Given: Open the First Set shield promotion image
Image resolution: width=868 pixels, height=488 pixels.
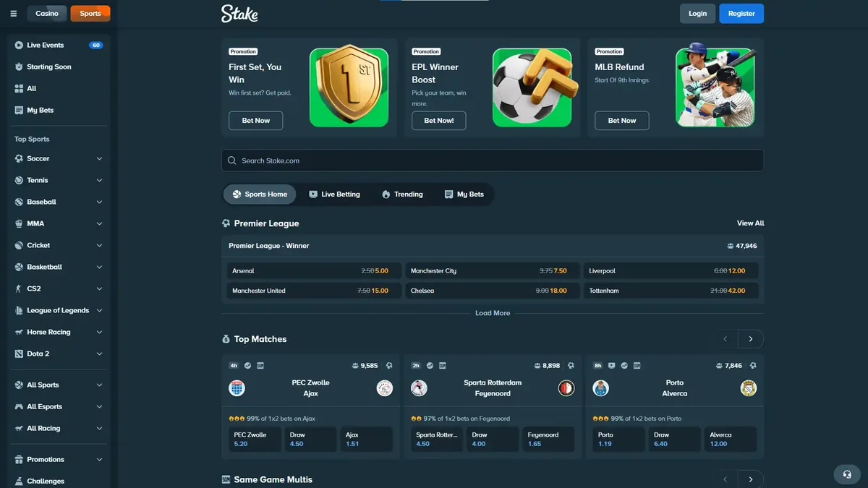Looking at the screenshot, I should (349, 87).
